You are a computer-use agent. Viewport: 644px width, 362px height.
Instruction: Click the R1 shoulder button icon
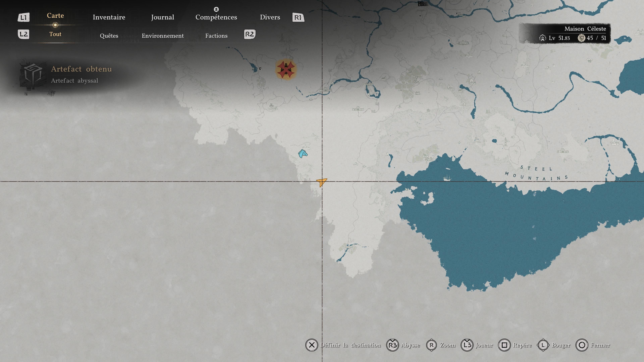pyautogui.click(x=298, y=17)
